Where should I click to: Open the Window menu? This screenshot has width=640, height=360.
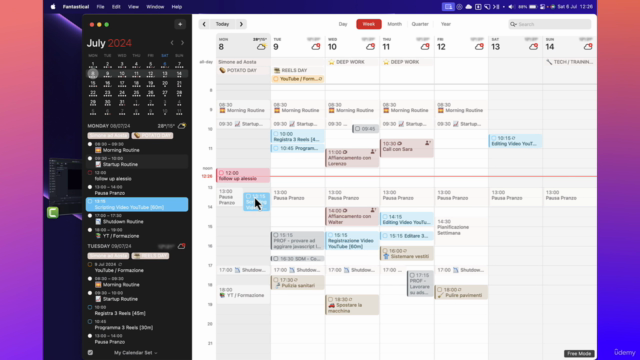[155, 7]
